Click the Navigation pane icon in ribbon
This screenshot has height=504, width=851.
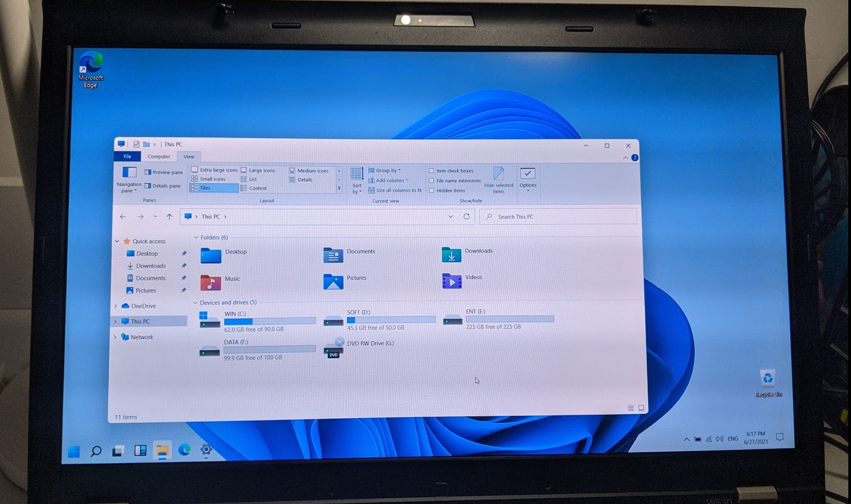point(129,172)
